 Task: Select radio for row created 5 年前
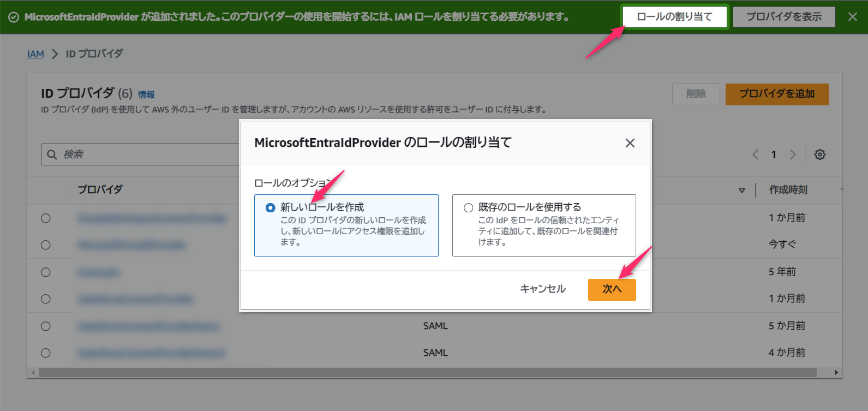(x=46, y=272)
